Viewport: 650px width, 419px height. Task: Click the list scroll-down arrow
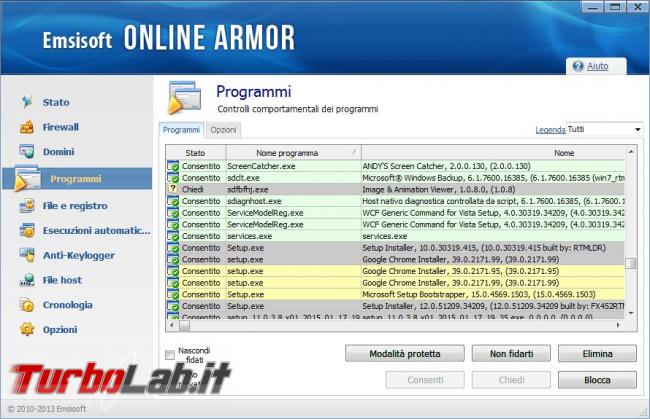point(631,313)
